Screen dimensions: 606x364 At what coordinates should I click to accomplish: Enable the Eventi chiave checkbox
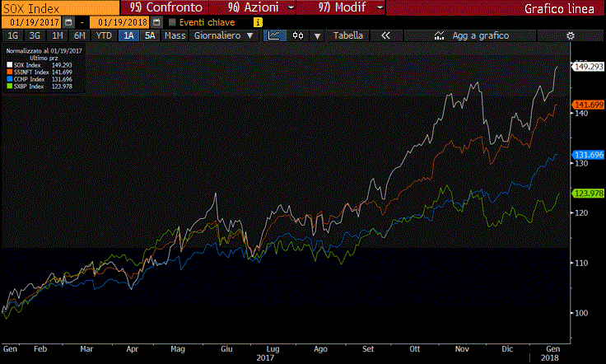pos(172,22)
